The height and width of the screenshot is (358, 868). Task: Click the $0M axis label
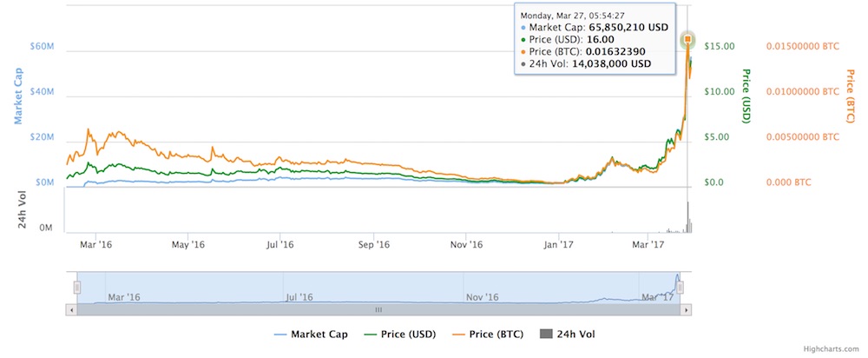pyautogui.click(x=45, y=182)
